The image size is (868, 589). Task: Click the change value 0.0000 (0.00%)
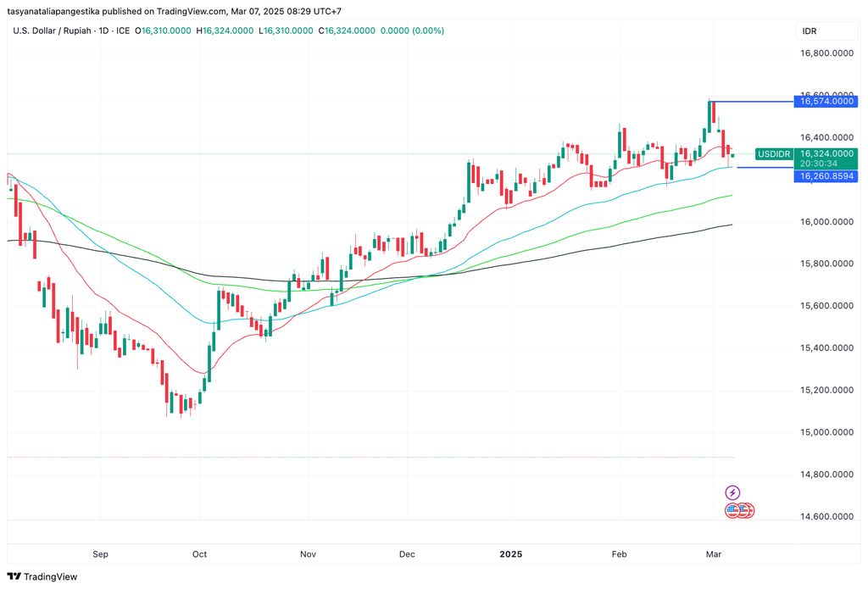click(412, 31)
